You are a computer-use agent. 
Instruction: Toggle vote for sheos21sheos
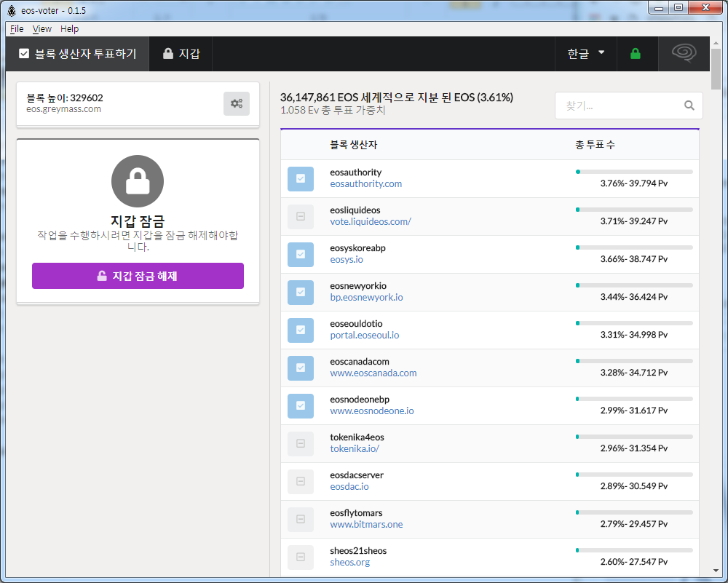[301, 557]
